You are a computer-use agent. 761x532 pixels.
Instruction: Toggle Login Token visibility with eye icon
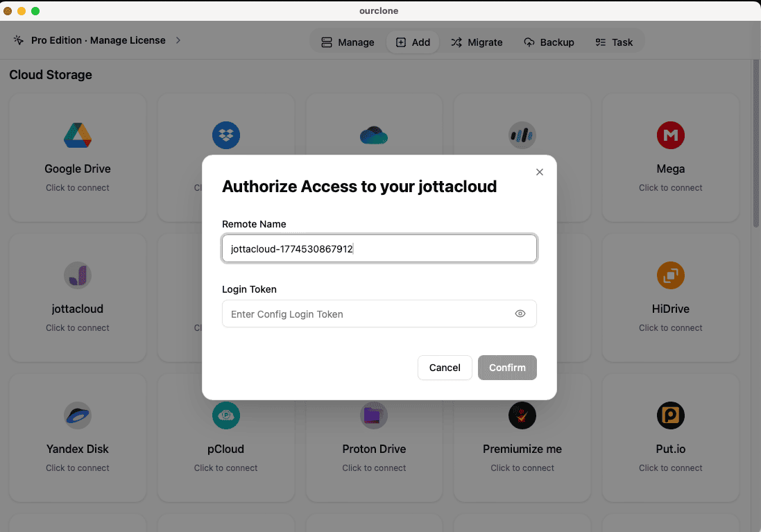tap(520, 314)
